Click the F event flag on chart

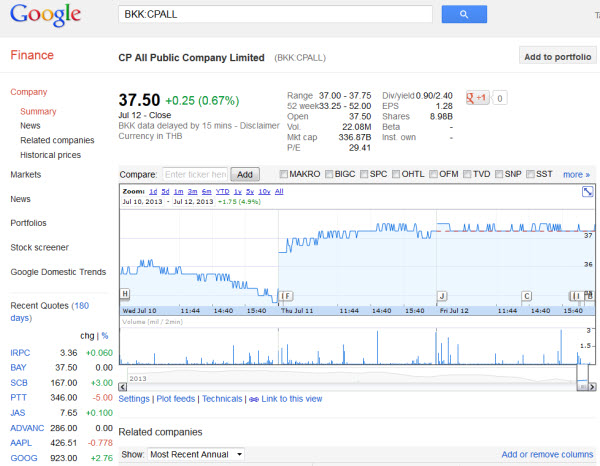[x=288, y=296]
